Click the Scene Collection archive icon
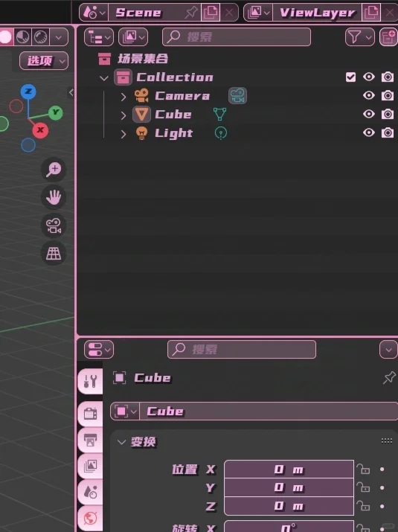Screen dimensions: 398x532 point(104,58)
